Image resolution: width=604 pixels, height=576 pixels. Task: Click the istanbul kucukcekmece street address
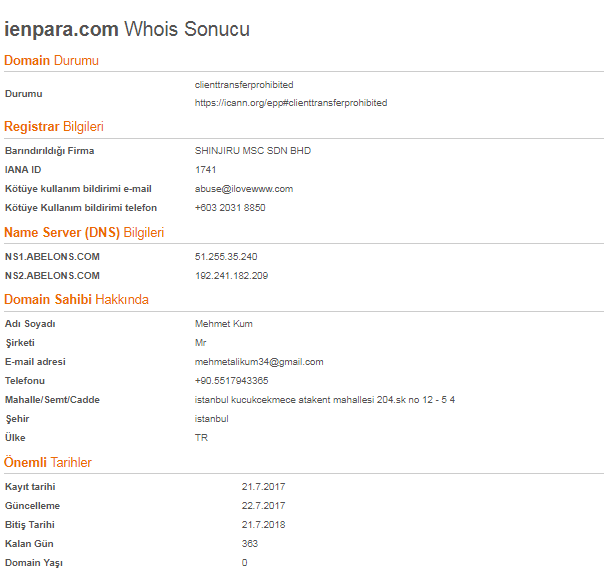325,400
